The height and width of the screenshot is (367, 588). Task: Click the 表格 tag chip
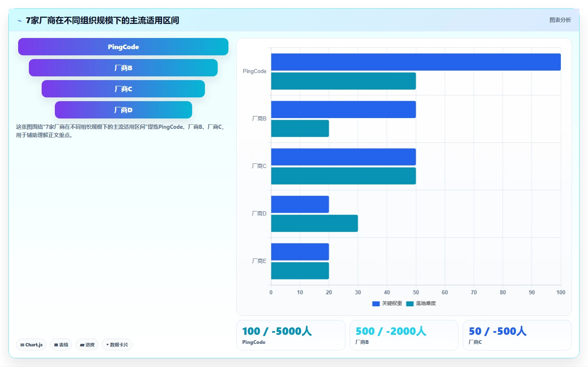tap(61, 345)
